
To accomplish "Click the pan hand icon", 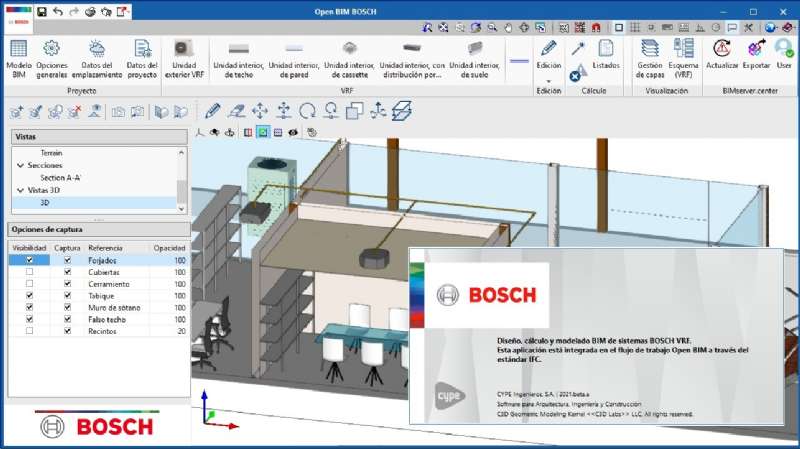I will click(508, 28).
